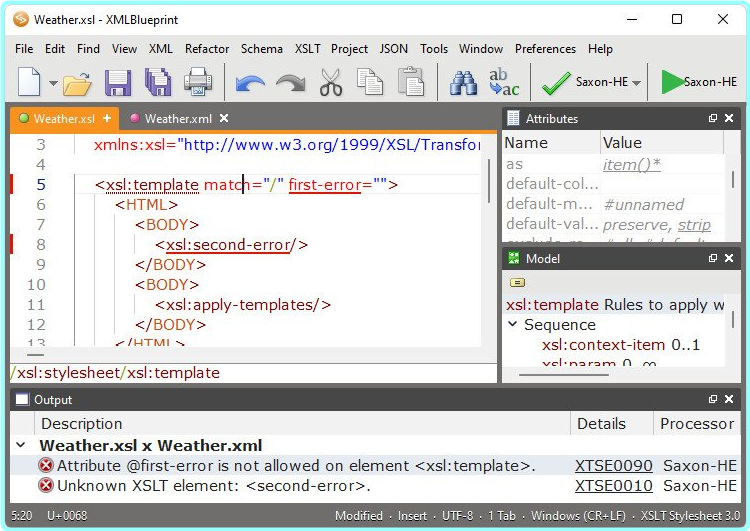Open the XTSE0010 error details link
750x531 pixels.
[x=613, y=486]
